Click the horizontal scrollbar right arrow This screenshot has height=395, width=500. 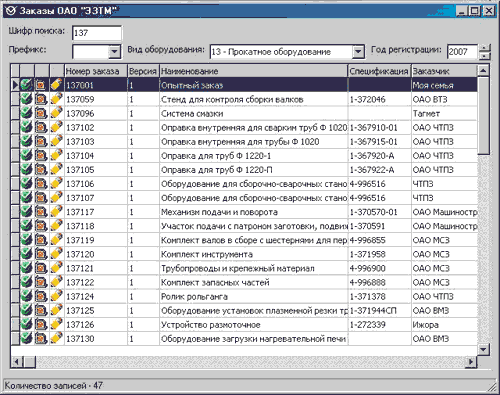click(x=471, y=362)
